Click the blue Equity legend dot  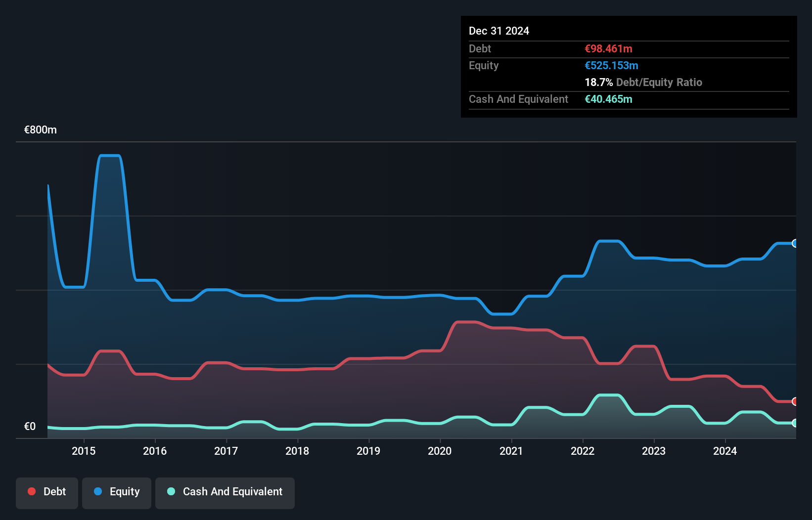(x=98, y=491)
